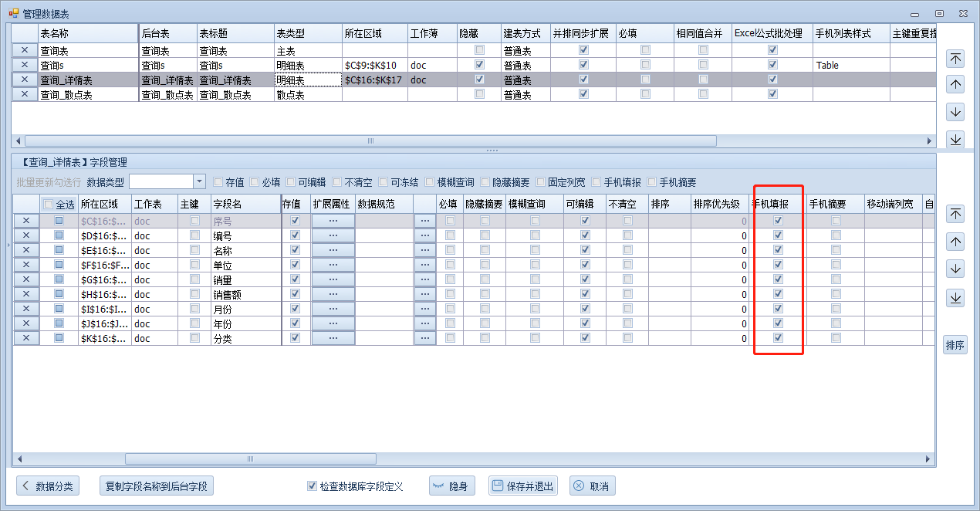Click the 表名称 column header
The height and width of the screenshot is (511, 980).
[x=86, y=34]
